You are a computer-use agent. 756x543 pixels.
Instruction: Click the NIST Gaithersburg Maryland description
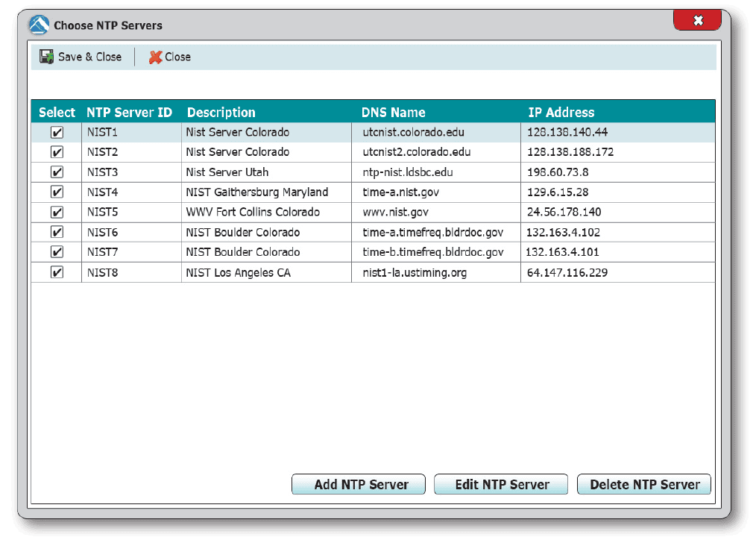(x=257, y=192)
